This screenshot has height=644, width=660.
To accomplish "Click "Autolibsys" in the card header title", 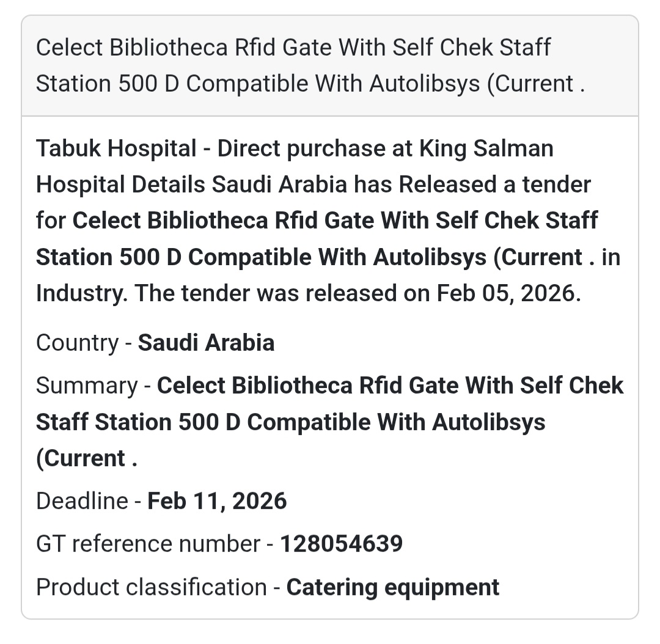I will click(x=424, y=84).
